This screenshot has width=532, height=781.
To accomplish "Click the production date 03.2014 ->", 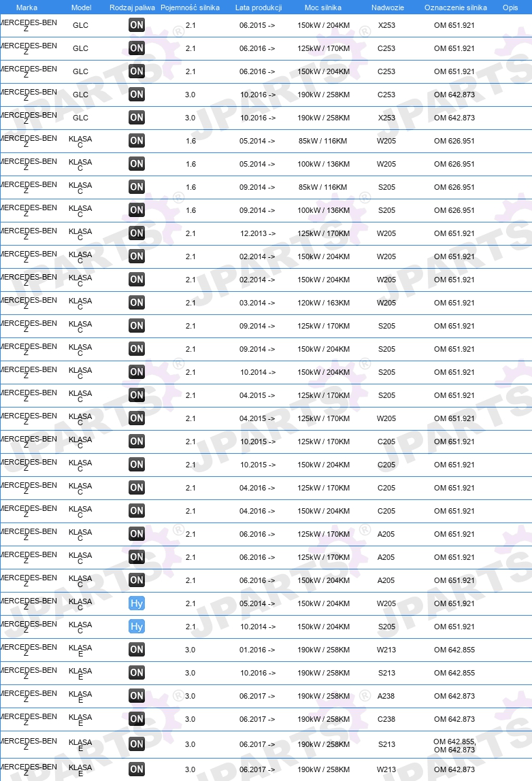I will 257,303.
